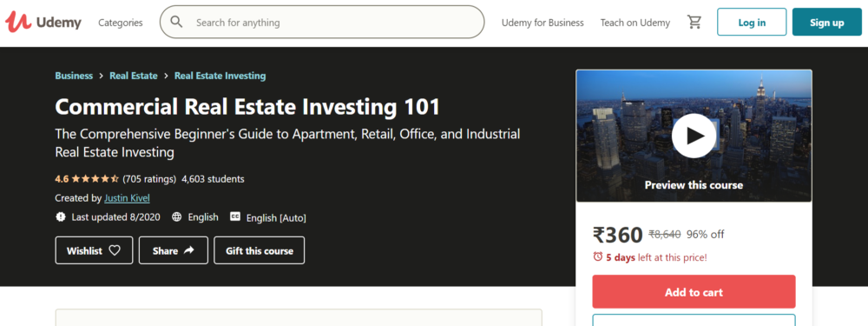Click the ₹360 price

coord(617,235)
